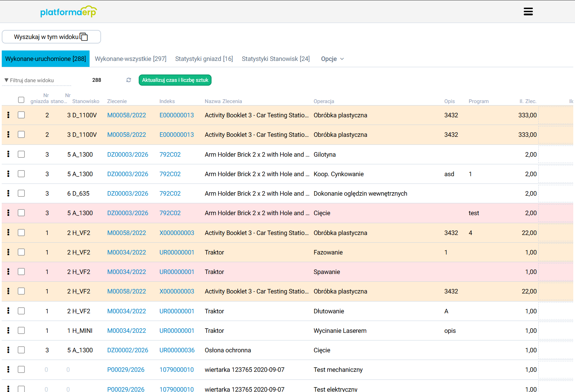Check the Koop. Cynkowanie row checkbox

tap(21, 174)
